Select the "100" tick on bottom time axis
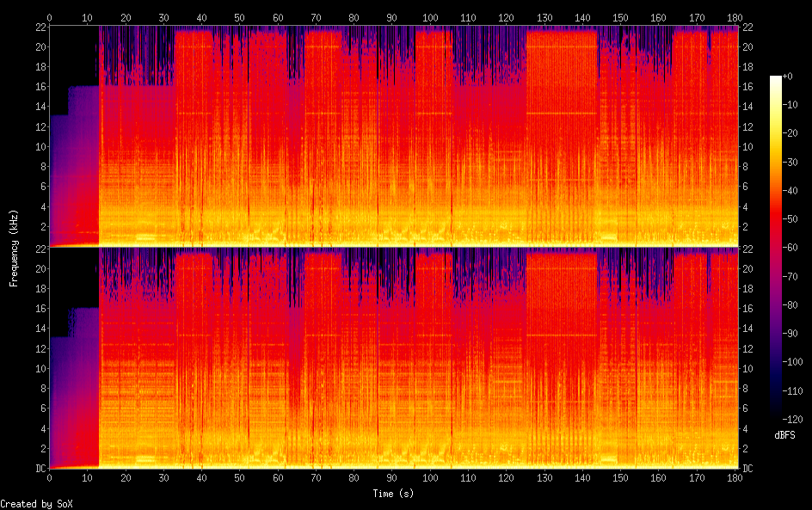The image size is (812, 510). (430, 477)
